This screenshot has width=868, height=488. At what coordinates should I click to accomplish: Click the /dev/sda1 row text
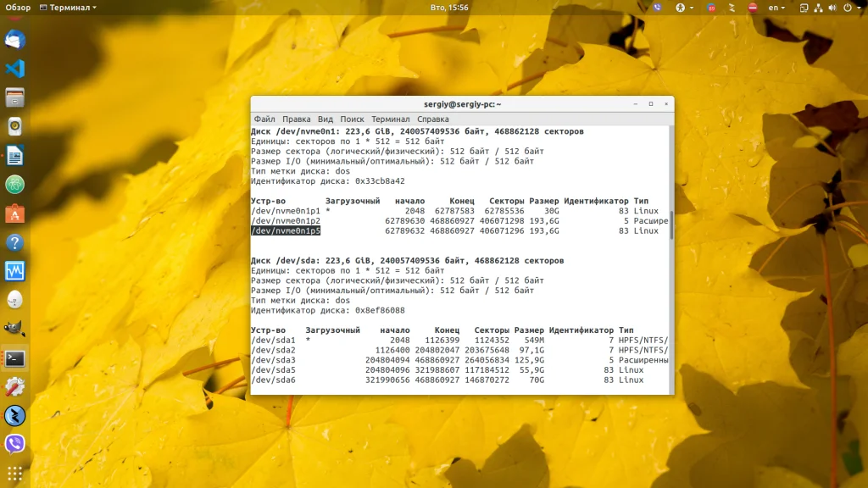pos(273,341)
